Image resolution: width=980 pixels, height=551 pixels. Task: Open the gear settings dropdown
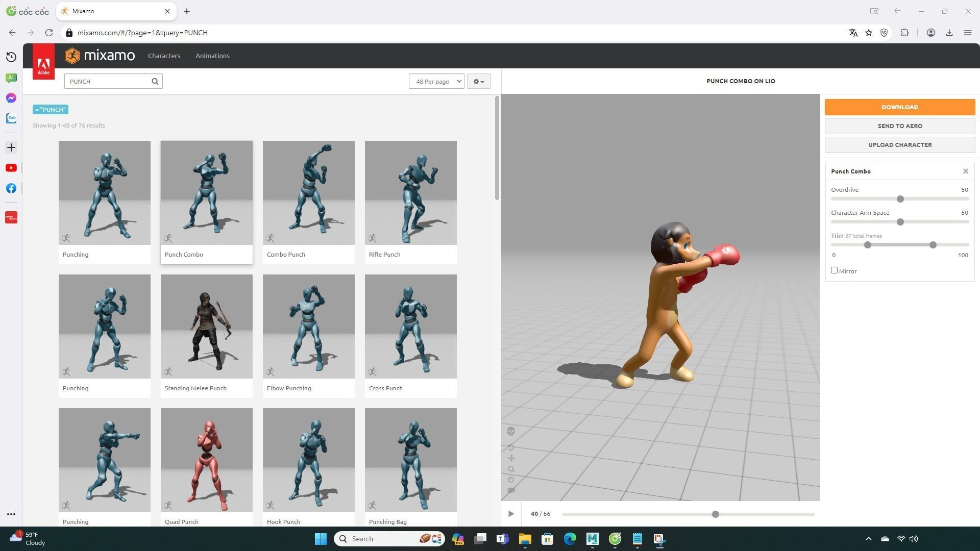coord(479,81)
